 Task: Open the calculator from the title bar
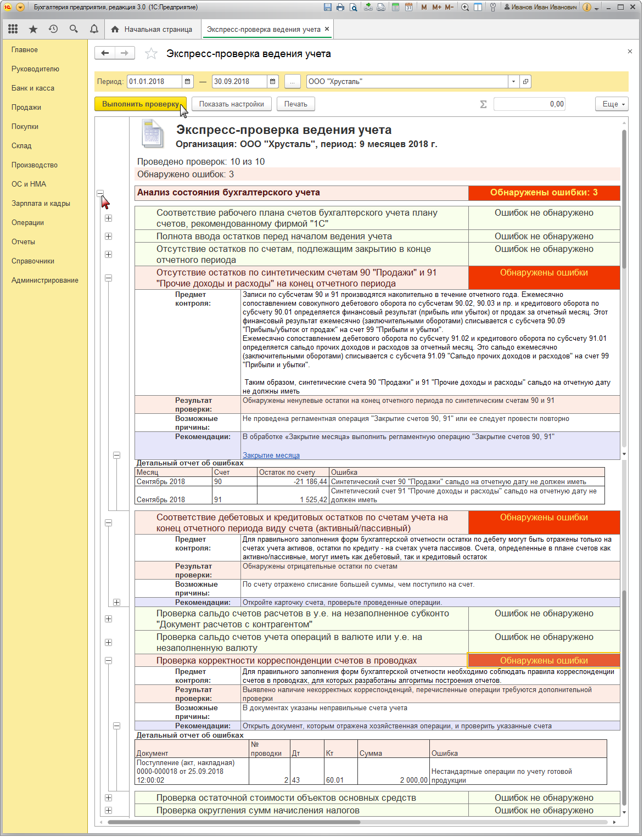[x=395, y=7]
